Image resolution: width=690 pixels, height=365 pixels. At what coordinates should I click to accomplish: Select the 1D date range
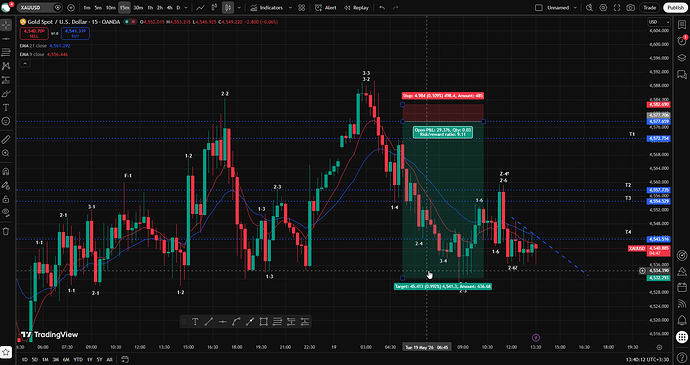click(x=24, y=360)
